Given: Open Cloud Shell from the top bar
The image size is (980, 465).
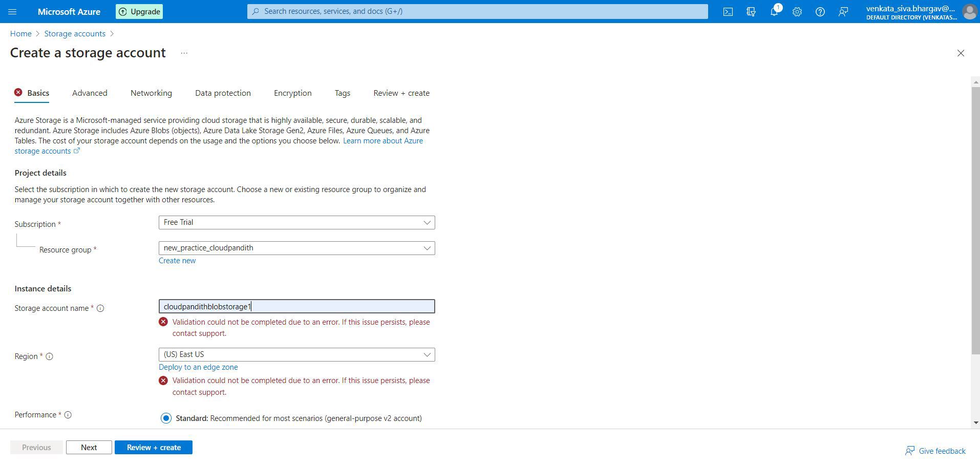Looking at the screenshot, I should click(x=728, y=11).
